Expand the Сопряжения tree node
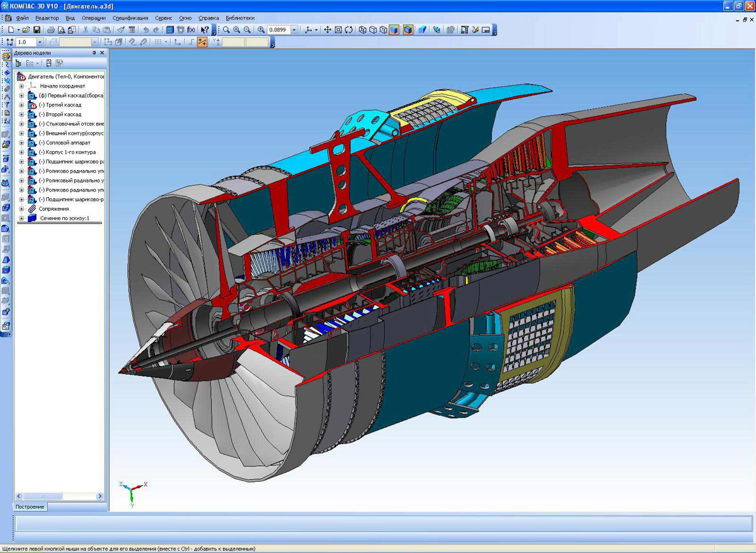Image resolution: width=756 pixels, height=553 pixels. point(21,208)
